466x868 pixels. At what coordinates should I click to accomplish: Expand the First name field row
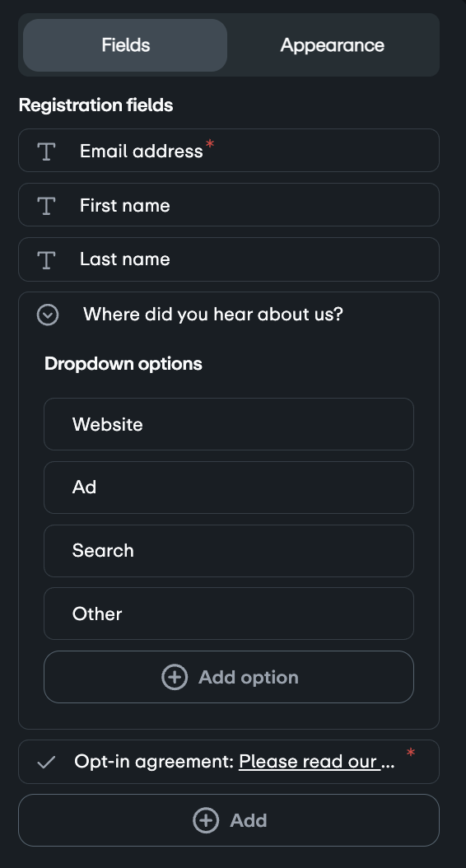[x=229, y=205]
